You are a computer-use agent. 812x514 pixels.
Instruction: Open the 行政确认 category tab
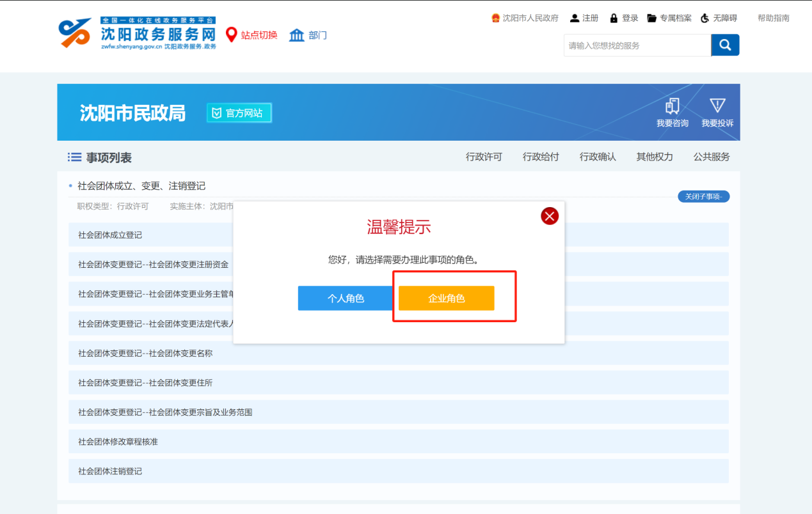tap(598, 157)
